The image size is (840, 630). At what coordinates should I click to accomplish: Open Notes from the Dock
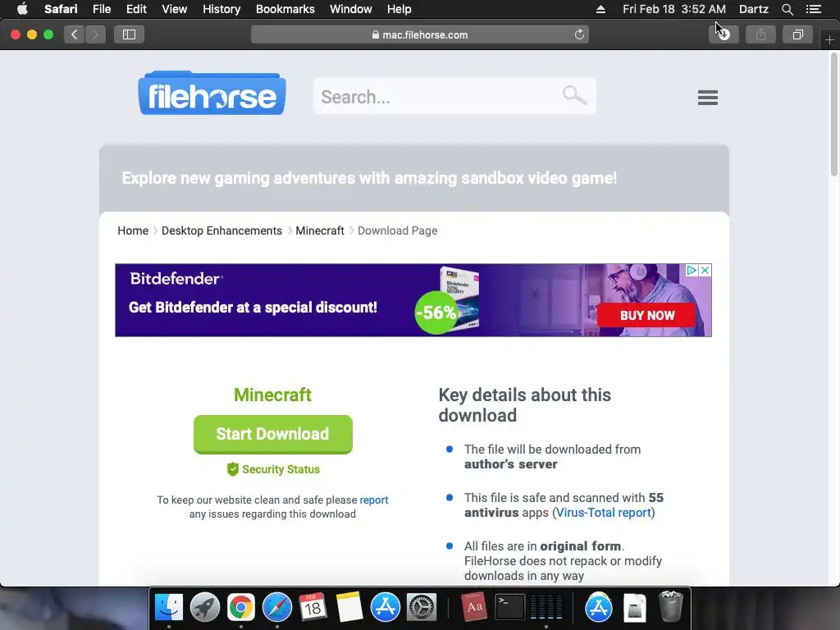[349, 608]
